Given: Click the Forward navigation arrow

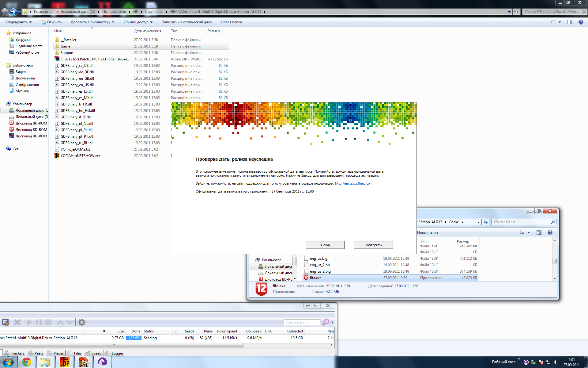Looking at the screenshot, I should point(13,12).
